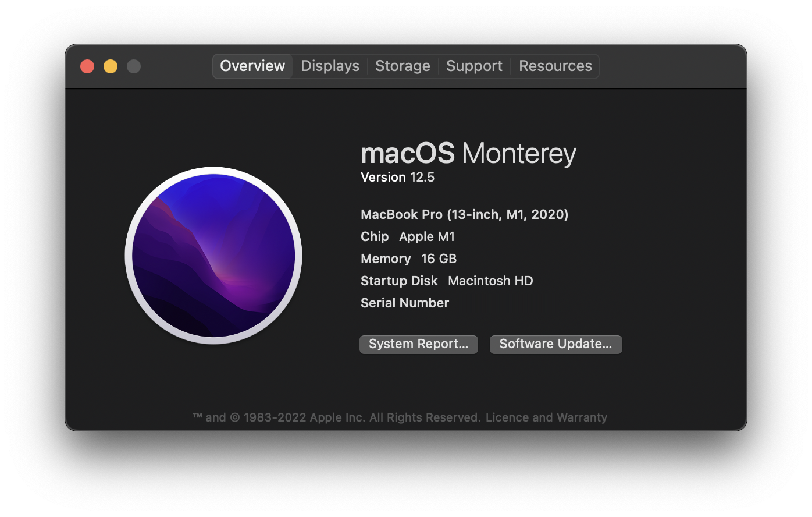Click the "Apple M1" chip value
Viewport: 812px width, 517px height.
tap(427, 237)
